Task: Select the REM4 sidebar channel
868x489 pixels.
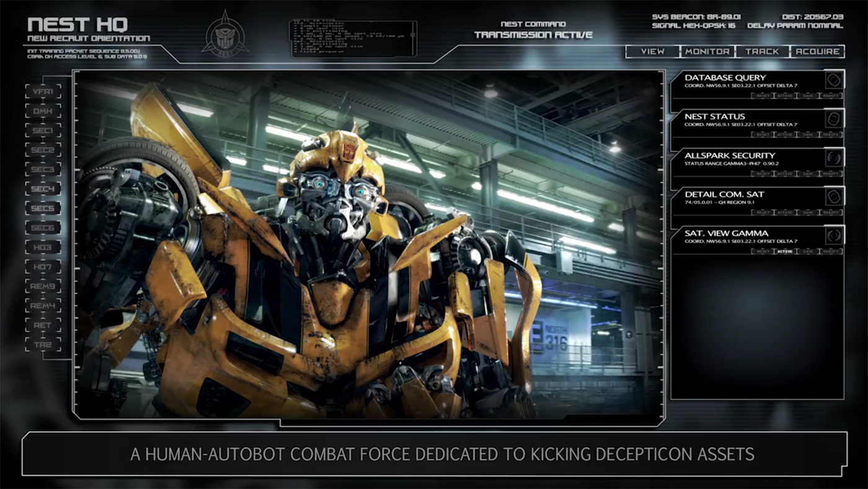Action: (43, 306)
